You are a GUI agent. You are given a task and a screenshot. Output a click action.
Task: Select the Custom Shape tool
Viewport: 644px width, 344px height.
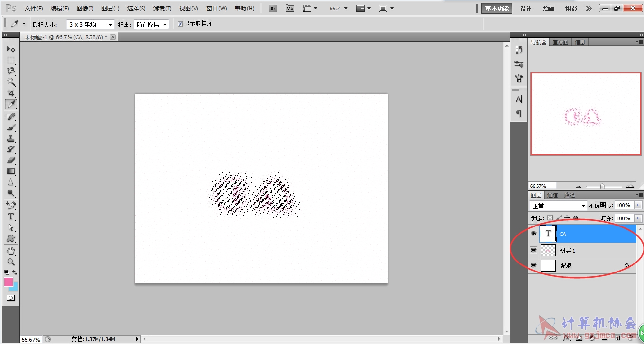coord(11,238)
